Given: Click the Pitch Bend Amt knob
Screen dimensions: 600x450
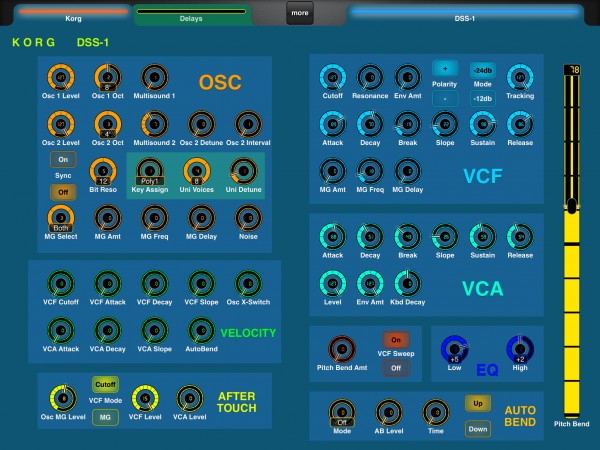Looking at the screenshot, I should 342,349.
